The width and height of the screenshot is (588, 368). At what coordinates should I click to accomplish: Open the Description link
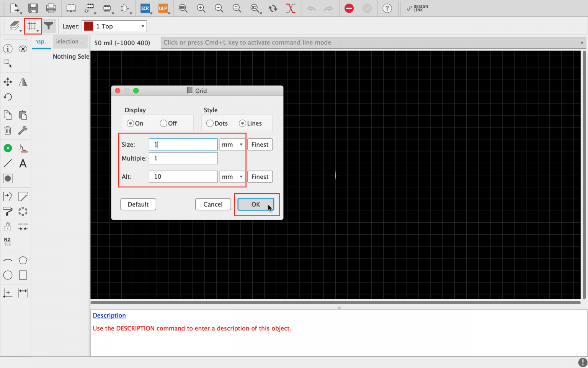pyautogui.click(x=109, y=315)
